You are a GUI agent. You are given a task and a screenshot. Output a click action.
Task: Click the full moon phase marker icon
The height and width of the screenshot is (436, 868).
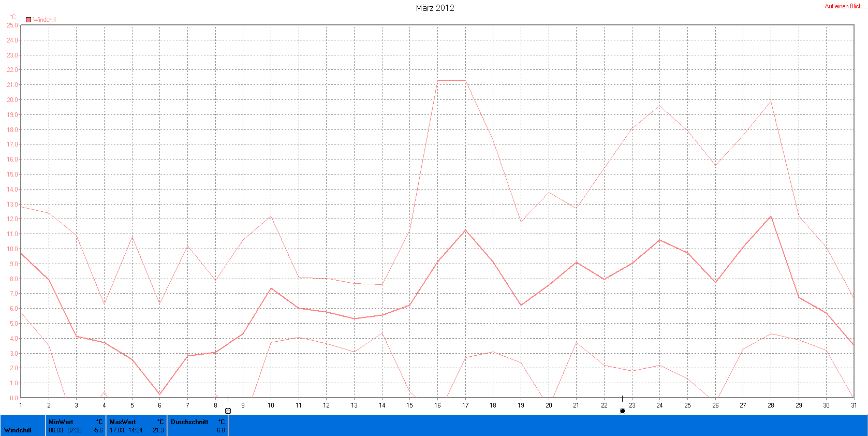coord(228,411)
